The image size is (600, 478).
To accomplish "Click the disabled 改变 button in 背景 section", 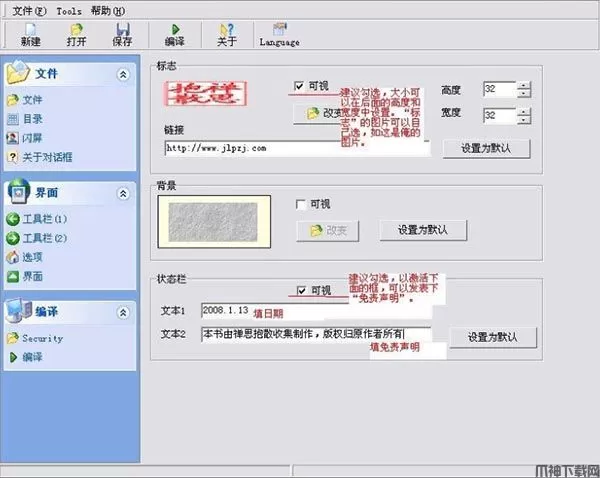I will [328, 230].
